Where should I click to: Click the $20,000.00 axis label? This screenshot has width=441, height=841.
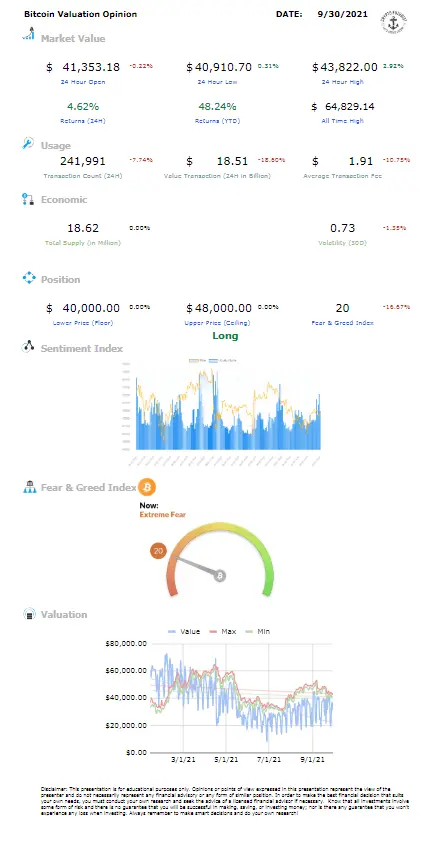[125, 725]
